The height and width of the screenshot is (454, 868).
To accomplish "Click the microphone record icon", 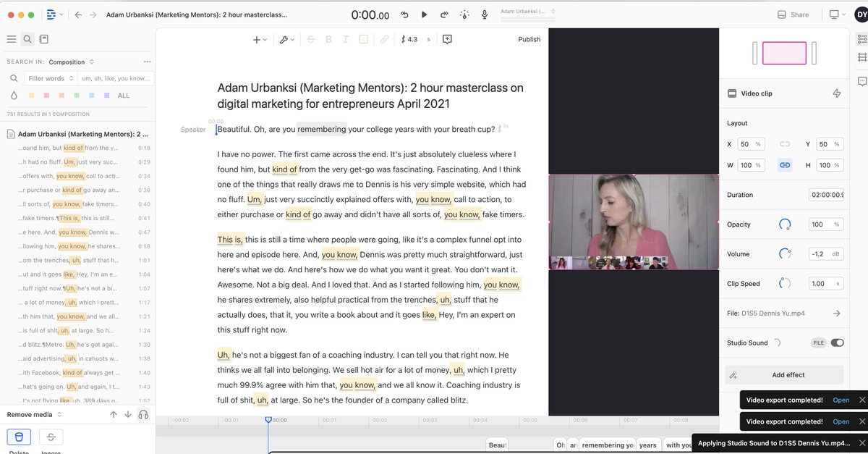I will click(x=485, y=14).
